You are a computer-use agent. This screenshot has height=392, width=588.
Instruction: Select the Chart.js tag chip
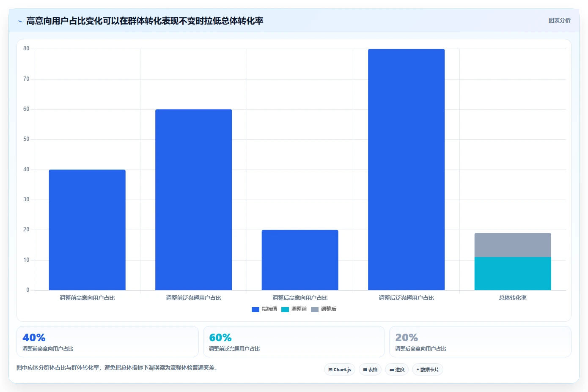tap(340, 370)
